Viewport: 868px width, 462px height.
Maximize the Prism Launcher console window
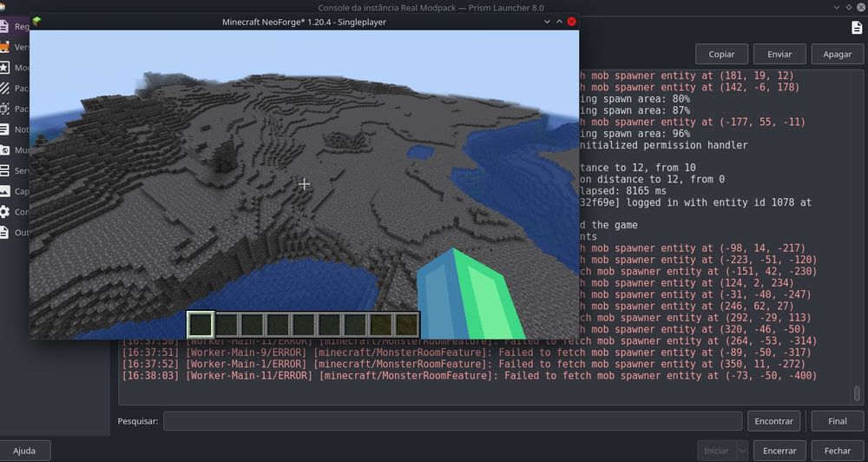849,7
